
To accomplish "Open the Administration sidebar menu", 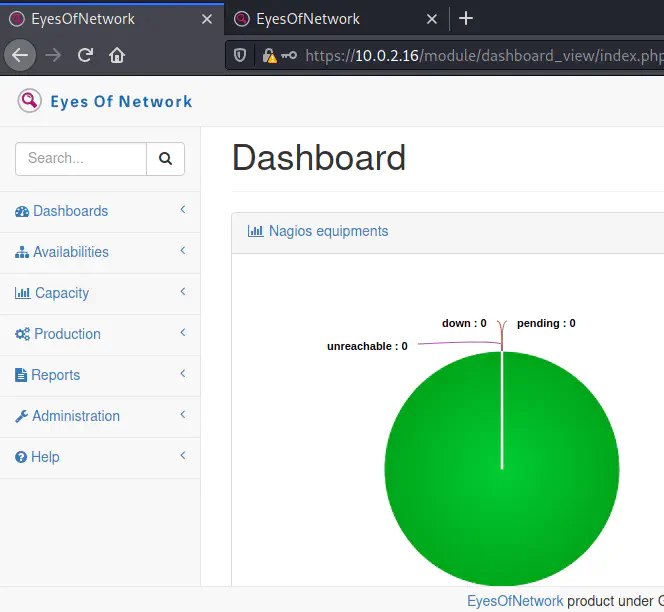I will (x=75, y=416).
